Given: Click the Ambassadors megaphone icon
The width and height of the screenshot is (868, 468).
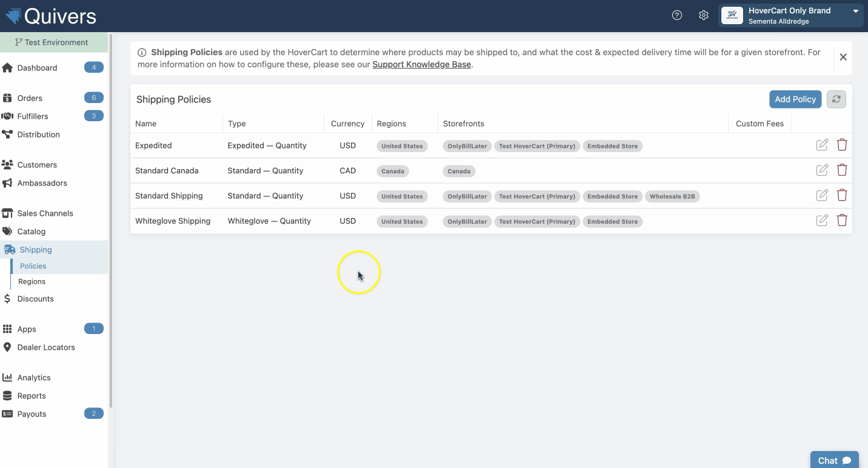Looking at the screenshot, I should pos(7,182).
